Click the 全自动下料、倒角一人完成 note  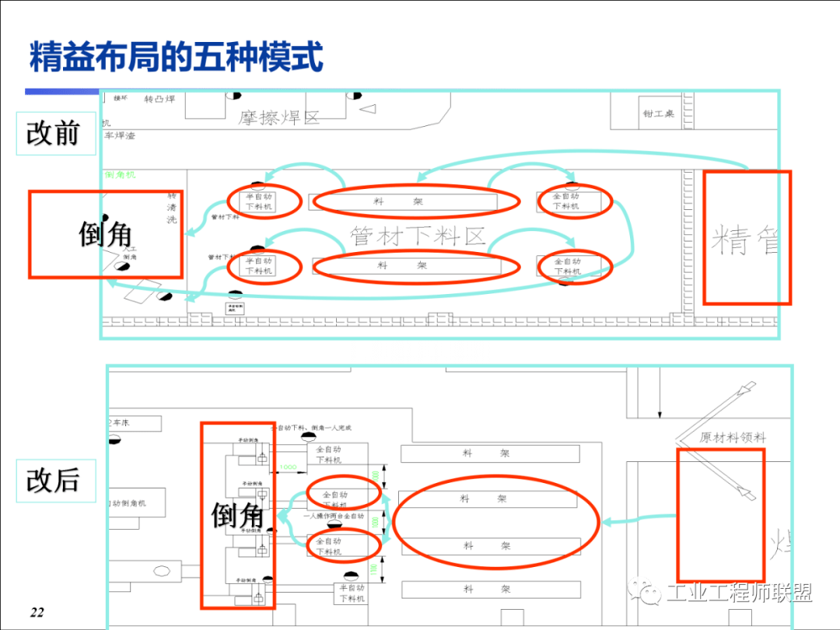click(311, 428)
